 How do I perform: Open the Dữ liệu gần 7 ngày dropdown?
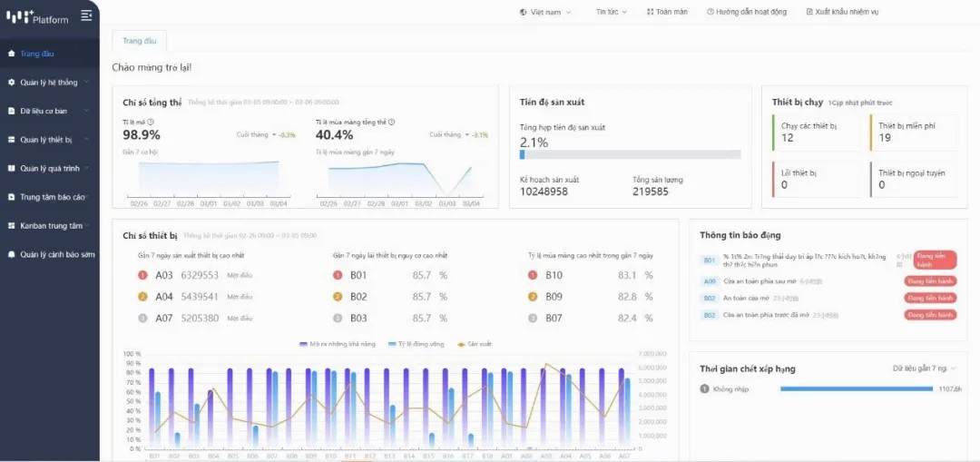924,369
